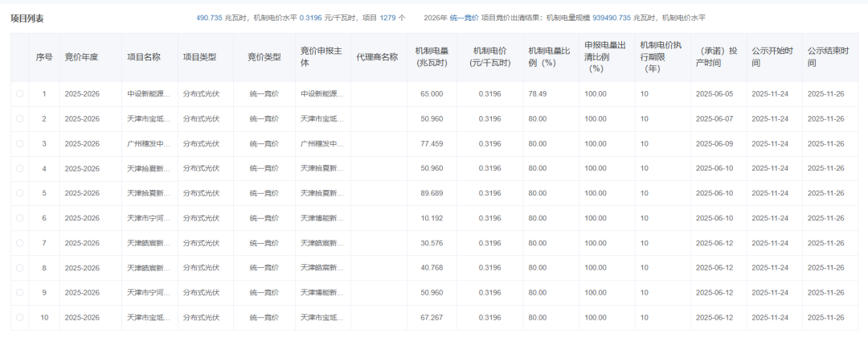The image size is (868, 346).
Task: Click the 2025-06-05 commissioning date cell
Action: click(717, 94)
